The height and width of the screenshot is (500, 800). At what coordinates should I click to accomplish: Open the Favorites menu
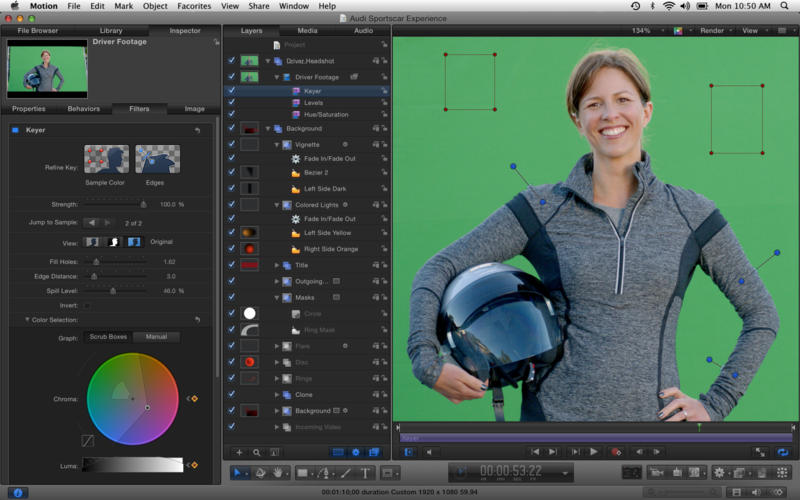pyautogui.click(x=193, y=6)
